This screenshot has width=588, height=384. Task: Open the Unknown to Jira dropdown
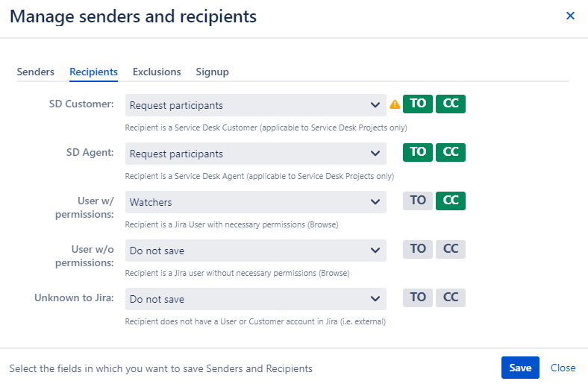256,299
